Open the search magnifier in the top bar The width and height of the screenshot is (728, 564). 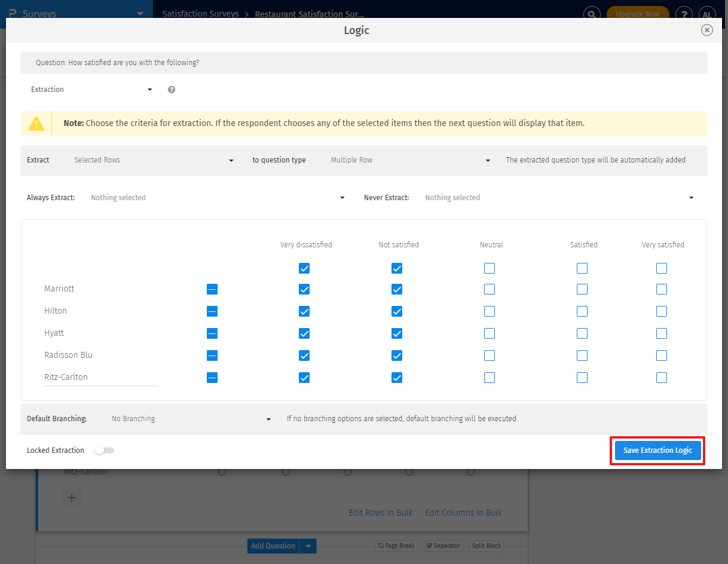tap(591, 13)
